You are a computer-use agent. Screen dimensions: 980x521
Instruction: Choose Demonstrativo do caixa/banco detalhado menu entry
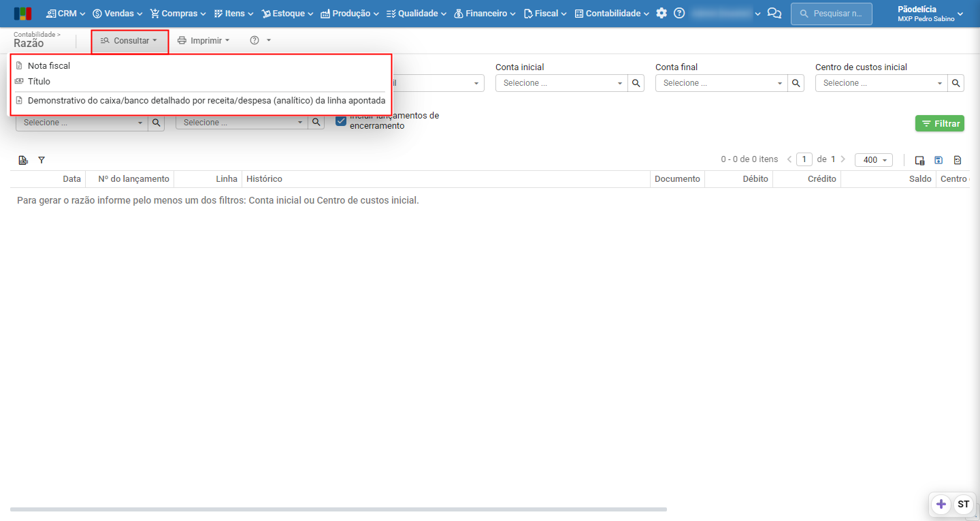coord(200,101)
